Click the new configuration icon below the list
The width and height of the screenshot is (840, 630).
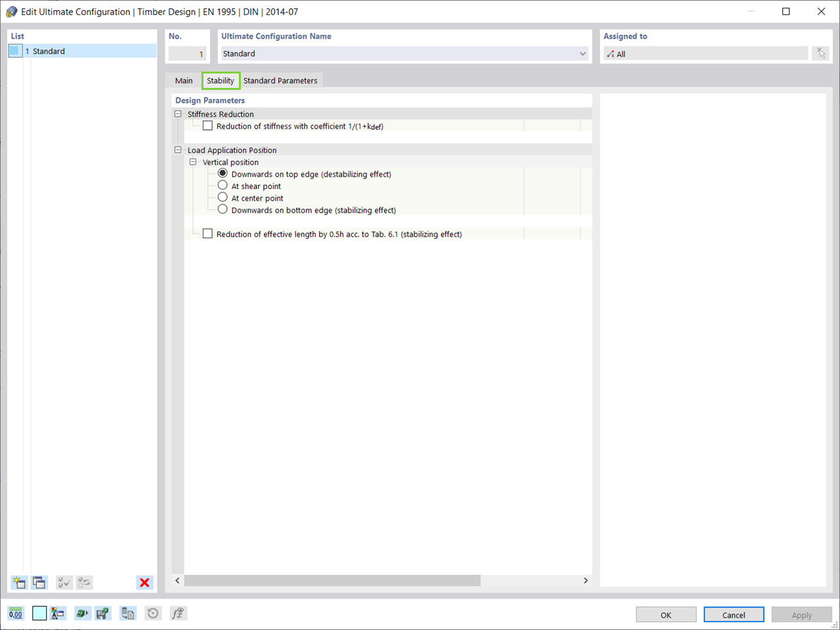[x=19, y=582]
